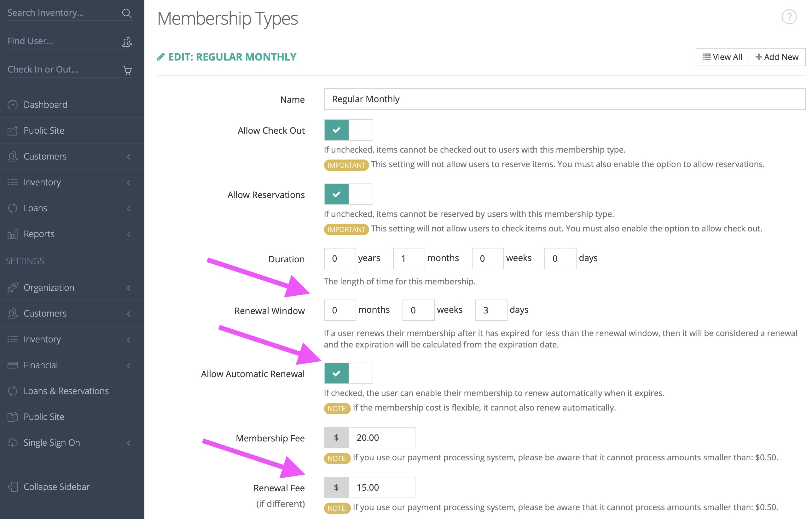Click the Reports bar chart icon
812x519 pixels.
(13, 234)
